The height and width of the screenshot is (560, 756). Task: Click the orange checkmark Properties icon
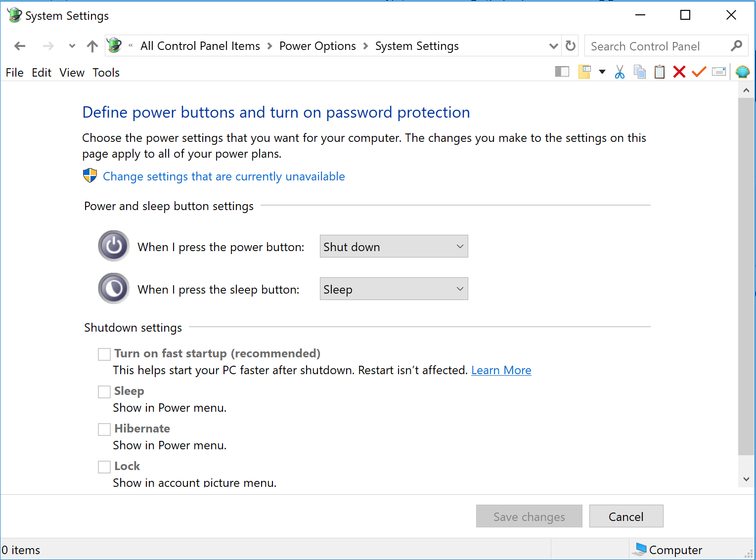[x=699, y=72]
